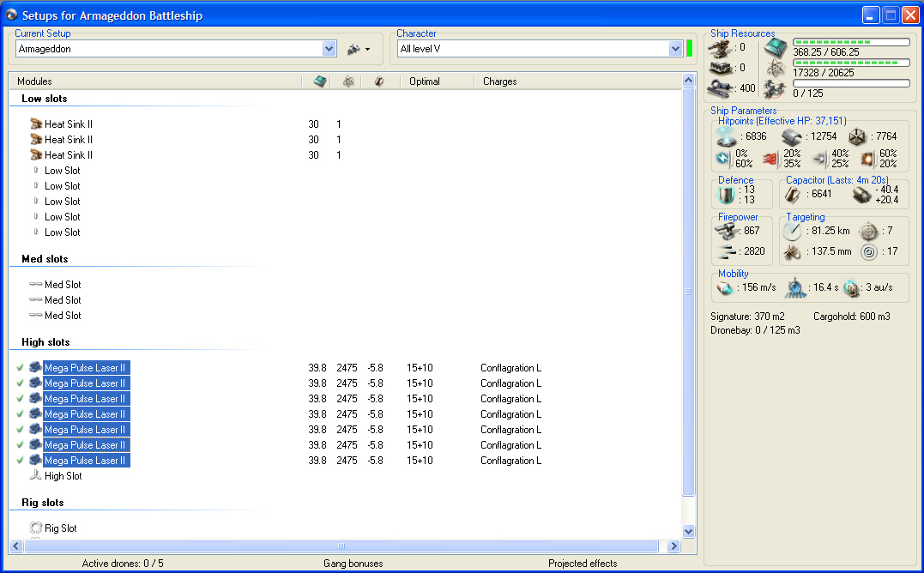Image resolution: width=924 pixels, height=573 pixels.
Task: Click the structure hitpoints icon
Action: [x=857, y=137]
